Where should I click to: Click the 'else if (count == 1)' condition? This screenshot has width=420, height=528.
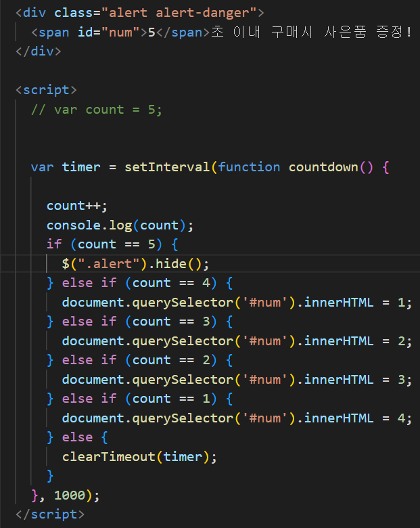pyautogui.click(x=139, y=399)
